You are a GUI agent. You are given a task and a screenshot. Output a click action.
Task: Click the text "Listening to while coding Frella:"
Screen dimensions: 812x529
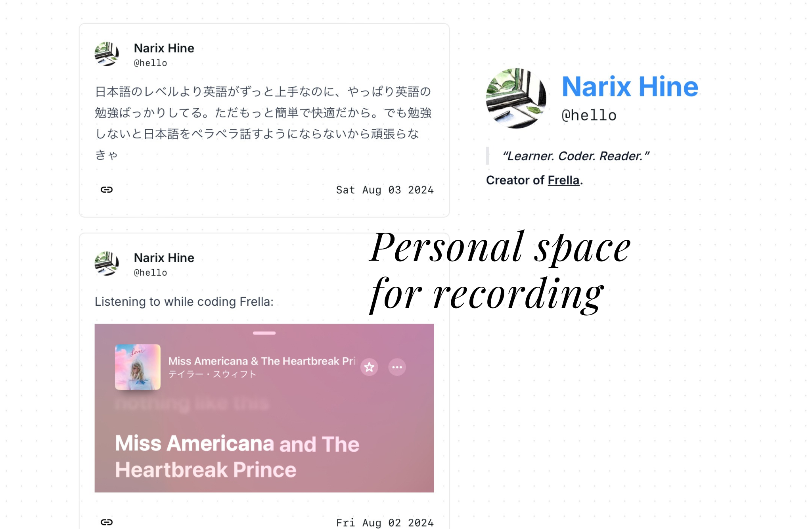(x=184, y=302)
